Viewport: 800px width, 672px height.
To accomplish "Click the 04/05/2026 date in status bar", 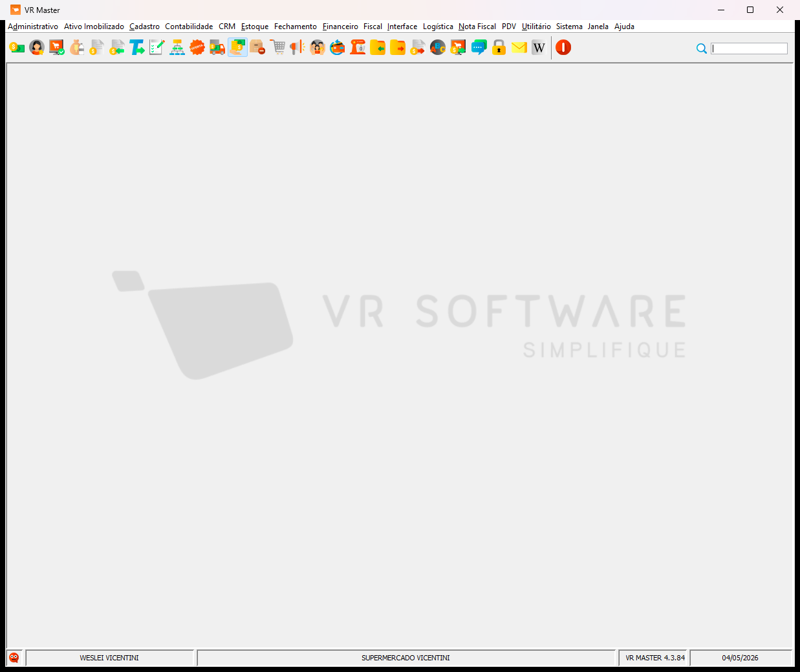I will [x=741, y=658].
